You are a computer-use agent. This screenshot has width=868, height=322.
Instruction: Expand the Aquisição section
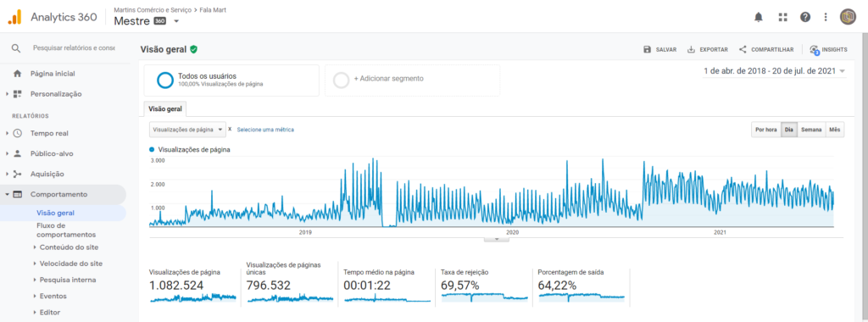7,175
